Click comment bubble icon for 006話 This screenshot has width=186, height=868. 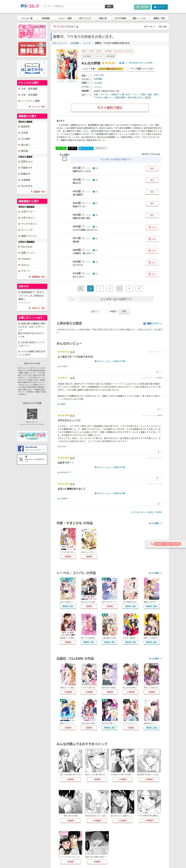pyautogui.click(x=94, y=227)
